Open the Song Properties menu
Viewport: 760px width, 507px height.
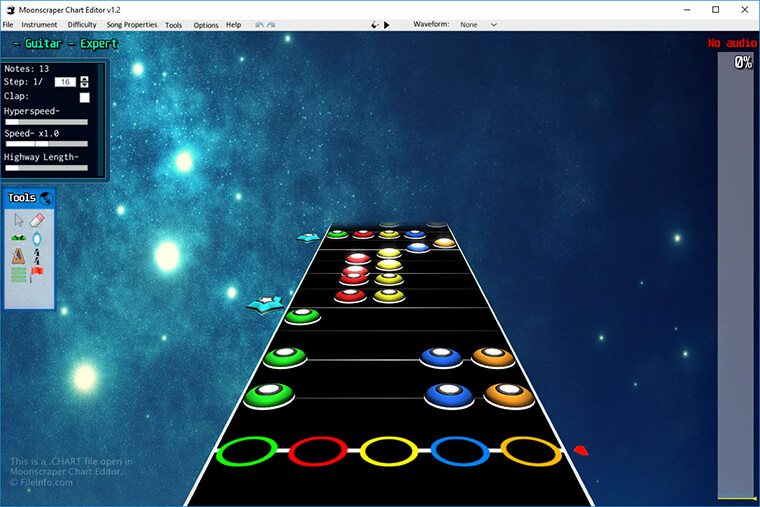pyautogui.click(x=132, y=24)
